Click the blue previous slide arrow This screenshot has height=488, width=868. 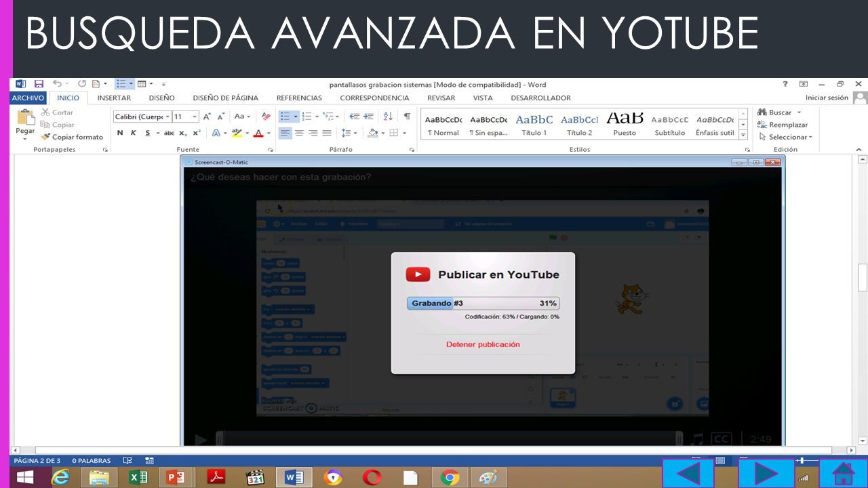pos(688,473)
